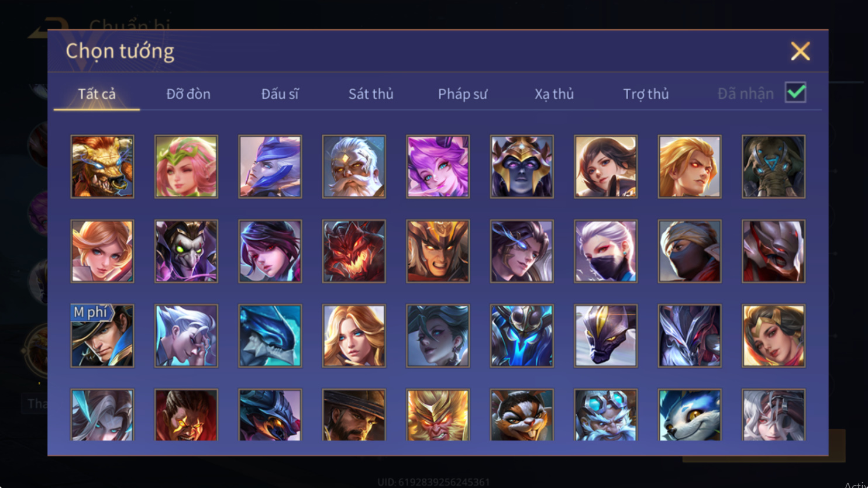Open the Đấu sĩ tab
The height and width of the screenshot is (488, 868).
(280, 94)
